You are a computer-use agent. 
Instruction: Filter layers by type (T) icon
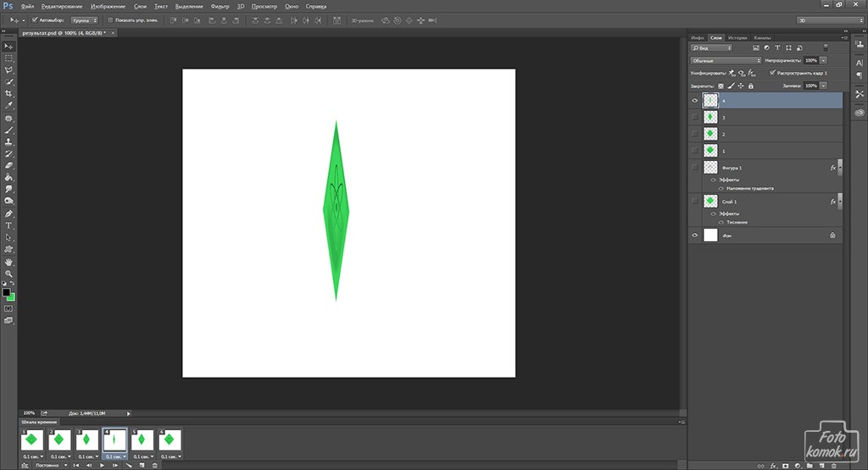click(x=777, y=48)
